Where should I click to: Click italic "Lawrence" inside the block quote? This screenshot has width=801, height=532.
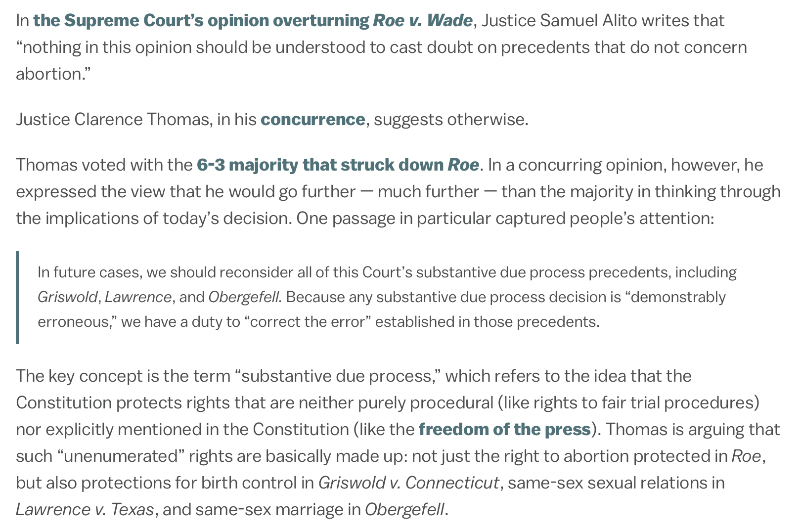coord(138,297)
